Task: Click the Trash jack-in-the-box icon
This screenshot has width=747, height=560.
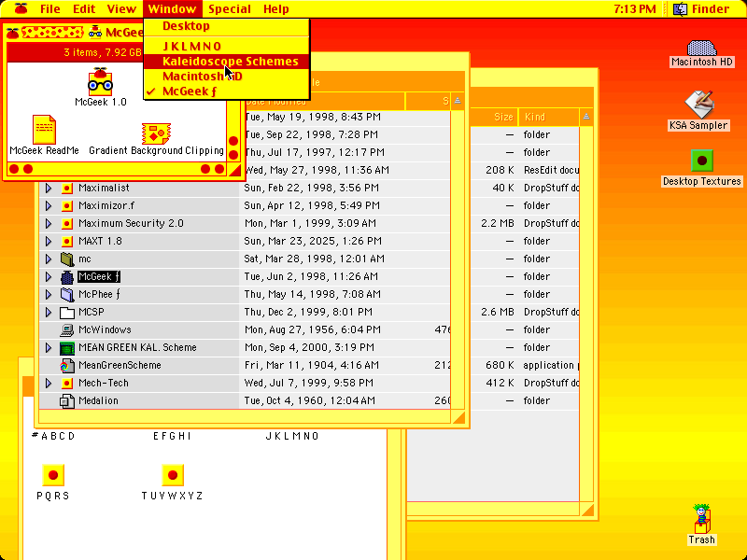Action: pos(701,519)
